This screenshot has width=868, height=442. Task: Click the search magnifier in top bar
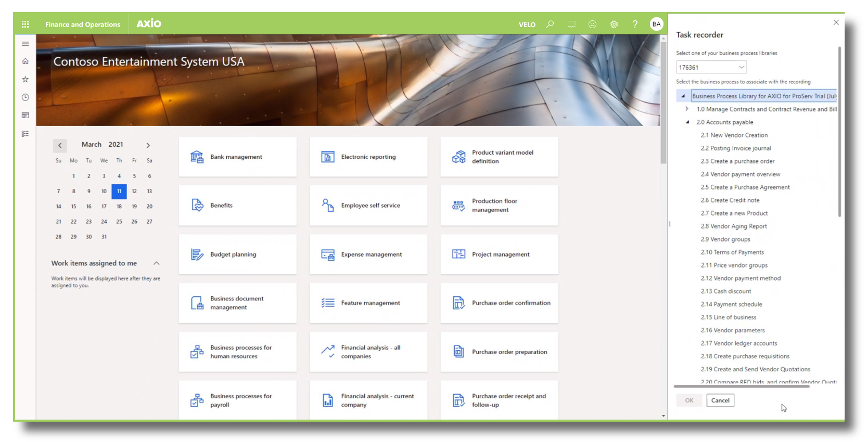tap(550, 24)
